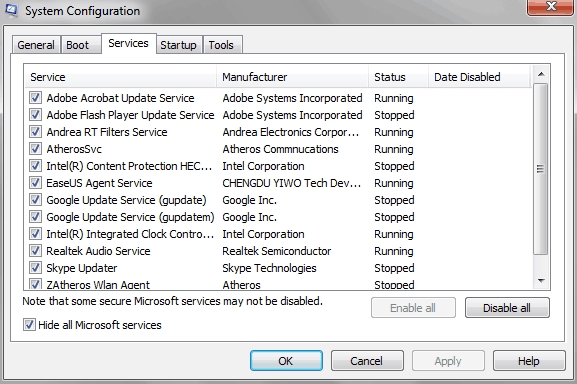The width and height of the screenshot is (577, 384).
Task: Click Atheros Commnucations manufacturer cell
Action: [x=280, y=149]
